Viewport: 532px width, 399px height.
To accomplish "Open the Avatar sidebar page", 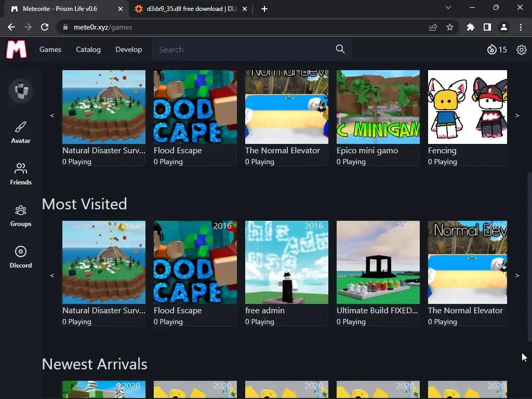I will [x=21, y=132].
